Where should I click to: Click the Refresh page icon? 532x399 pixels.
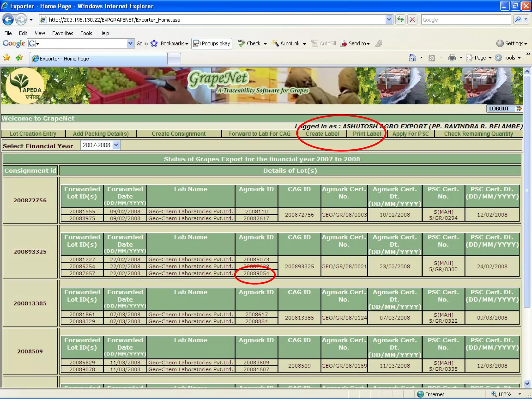click(x=400, y=20)
